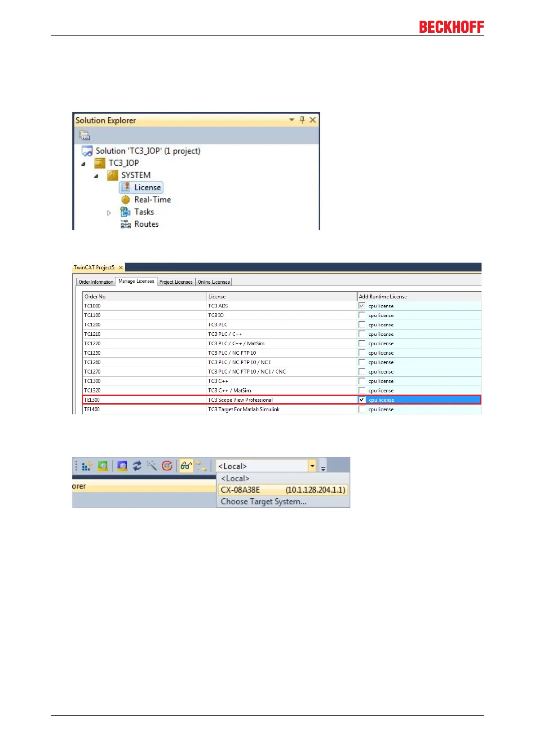The width and height of the screenshot is (535, 756).
Task: Enable cpu license checkbox for TC1260
Action: click(x=362, y=362)
